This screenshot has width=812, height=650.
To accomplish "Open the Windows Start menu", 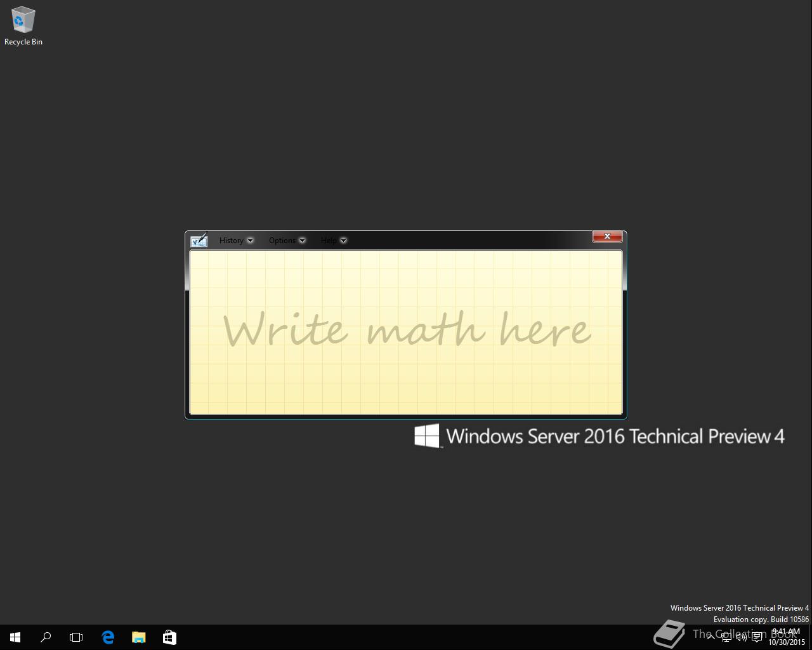I will point(15,637).
